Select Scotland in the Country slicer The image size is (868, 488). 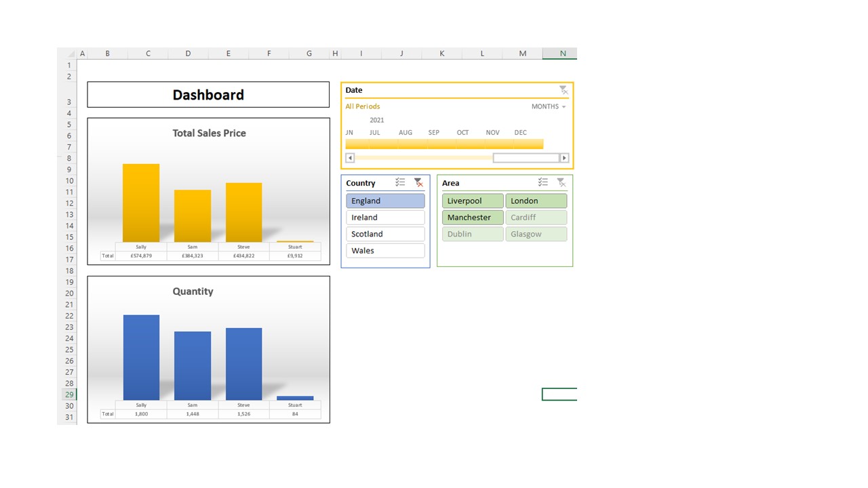point(385,233)
